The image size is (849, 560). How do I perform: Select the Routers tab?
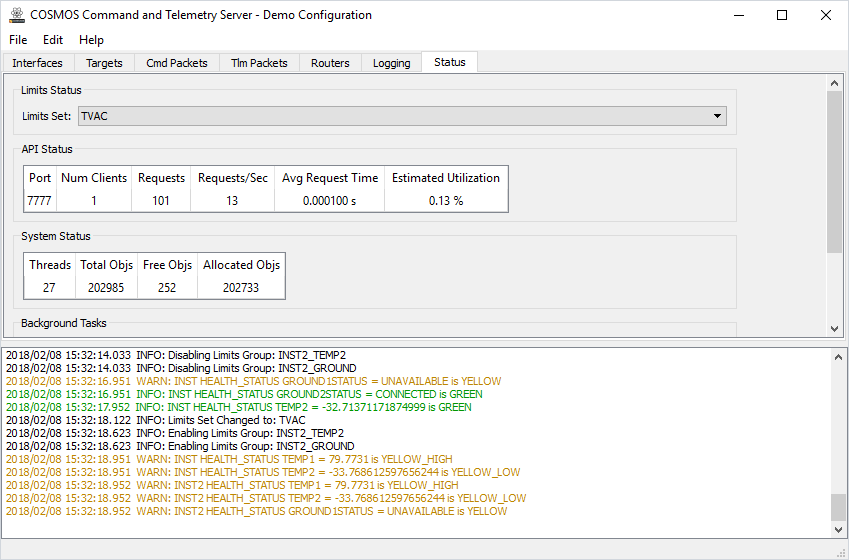click(330, 63)
